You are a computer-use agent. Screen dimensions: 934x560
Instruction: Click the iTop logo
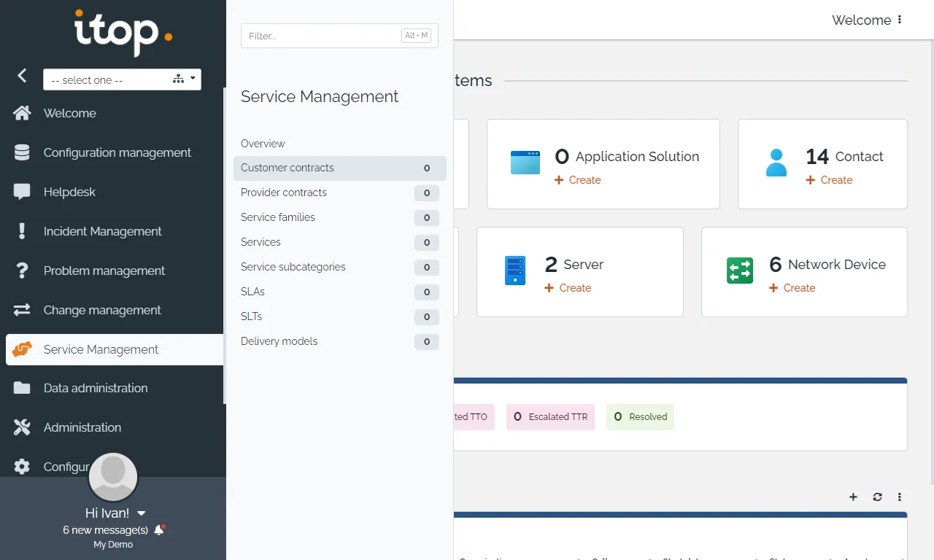123,33
